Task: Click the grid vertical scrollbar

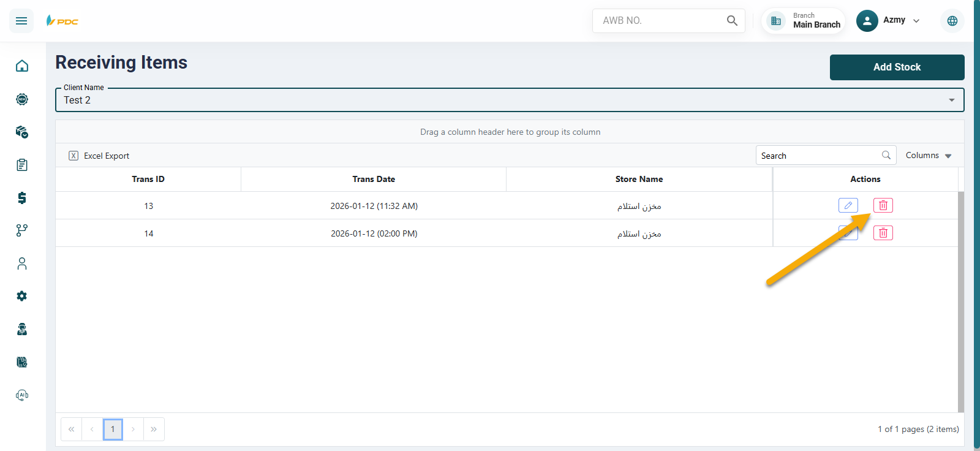Action: [x=961, y=301]
